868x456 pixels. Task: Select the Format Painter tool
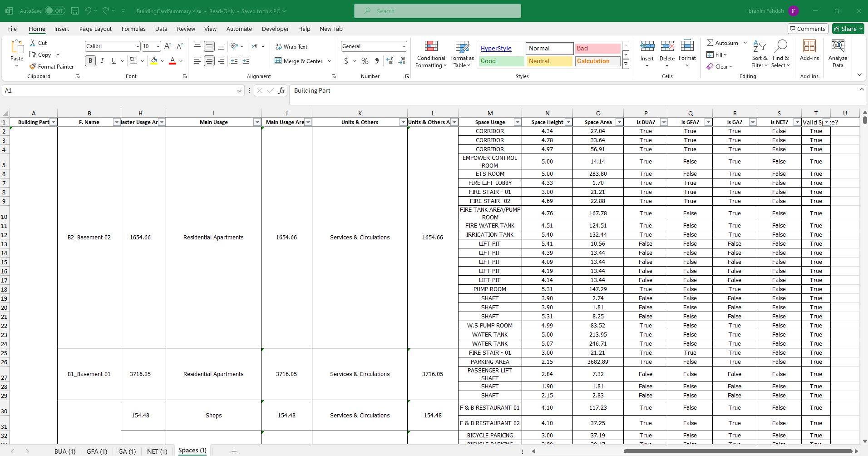(x=51, y=66)
